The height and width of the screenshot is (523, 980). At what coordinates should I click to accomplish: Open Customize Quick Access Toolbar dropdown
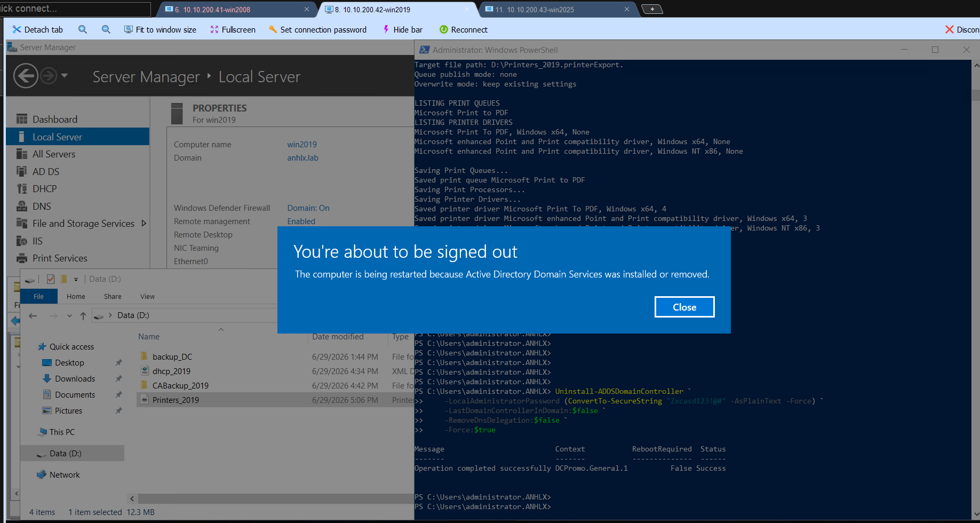pos(76,279)
